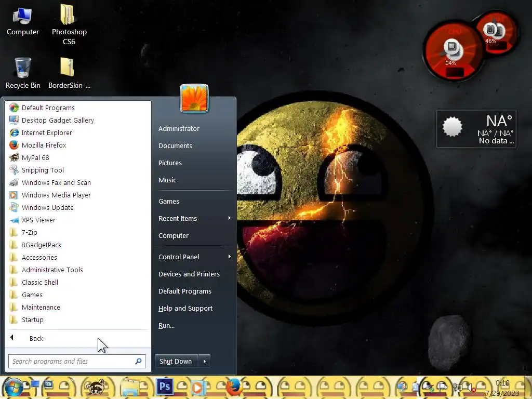
Task: Expand the 7-Zip folder
Action: pyautogui.click(x=78, y=232)
